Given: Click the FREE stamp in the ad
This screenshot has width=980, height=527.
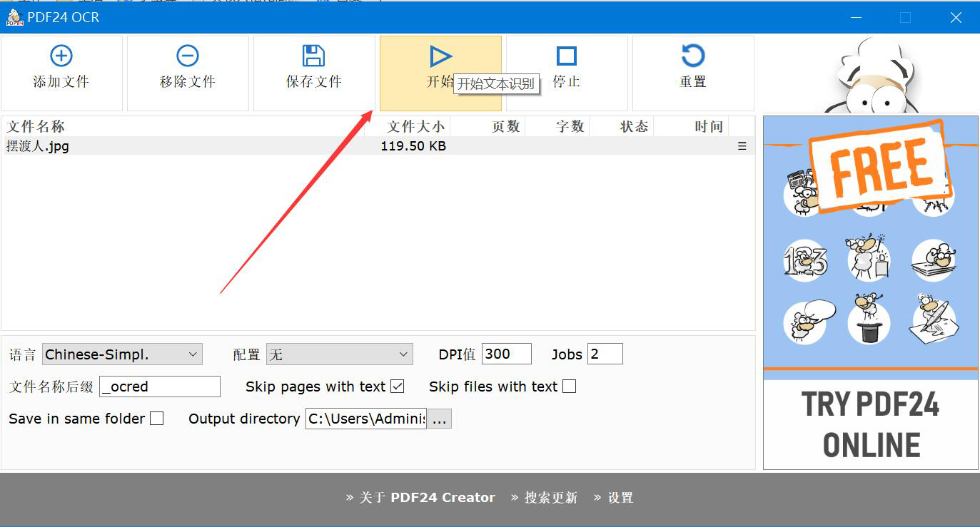Looking at the screenshot, I should [882, 165].
